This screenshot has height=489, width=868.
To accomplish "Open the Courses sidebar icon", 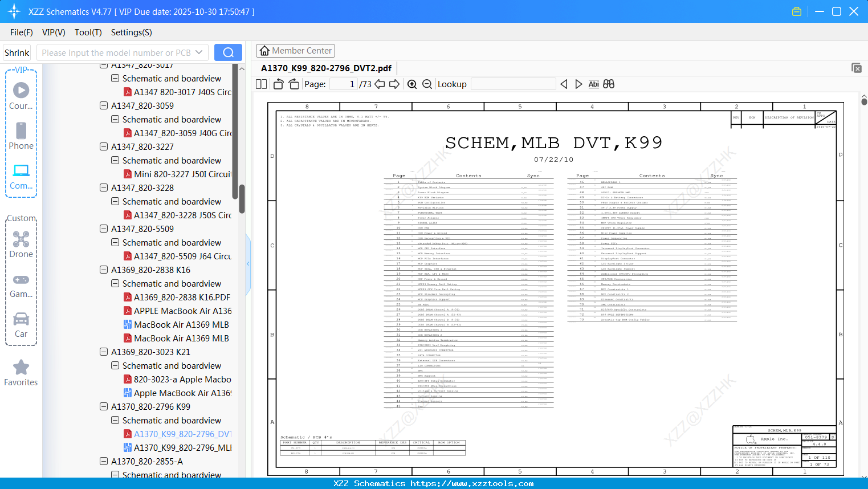I will tap(21, 96).
